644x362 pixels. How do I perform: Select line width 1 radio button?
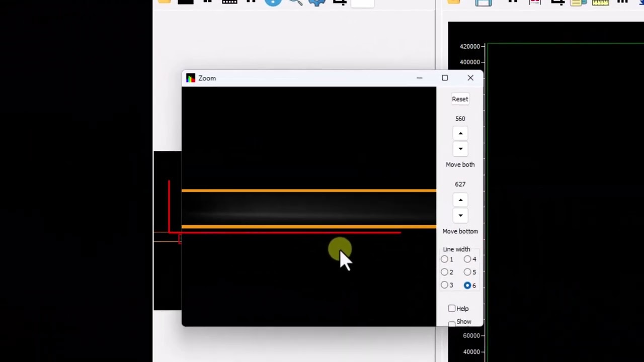(445, 259)
